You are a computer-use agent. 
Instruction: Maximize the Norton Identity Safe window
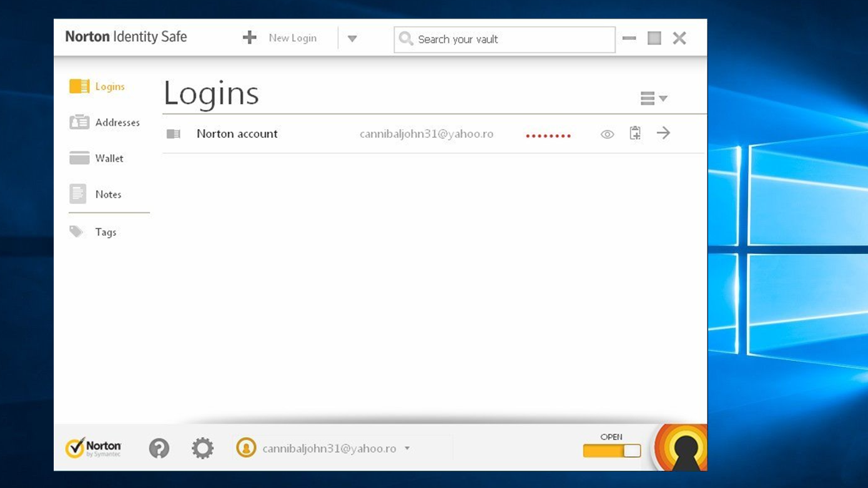click(654, 38)
